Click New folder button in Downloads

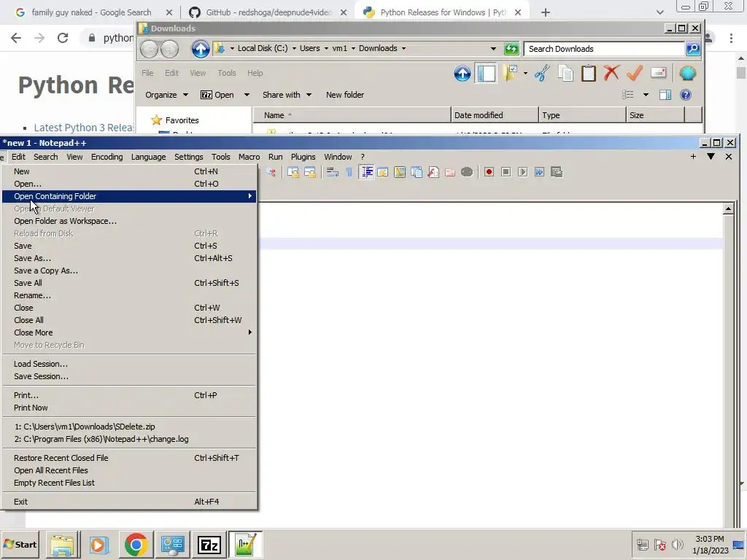(x=345, y=95)
